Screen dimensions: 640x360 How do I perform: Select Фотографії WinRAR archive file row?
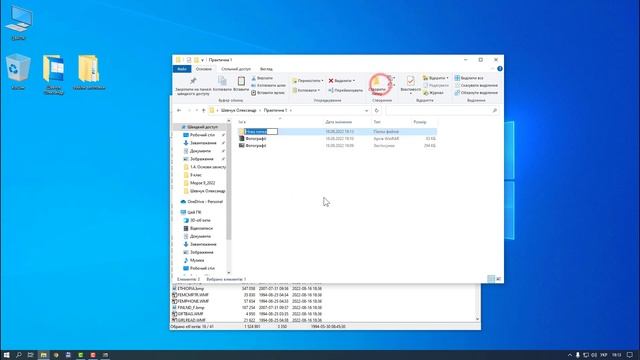click(x=337, y=139)
